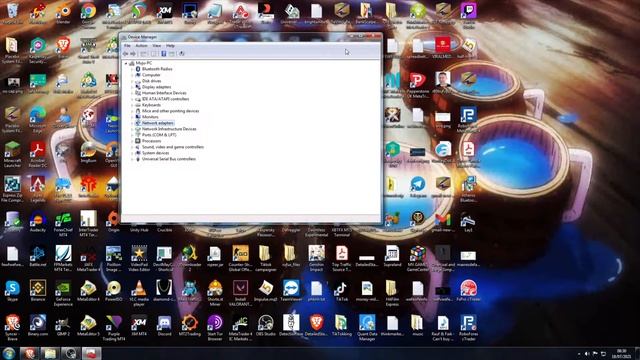Select the Monitors tree item

(150, 117)
